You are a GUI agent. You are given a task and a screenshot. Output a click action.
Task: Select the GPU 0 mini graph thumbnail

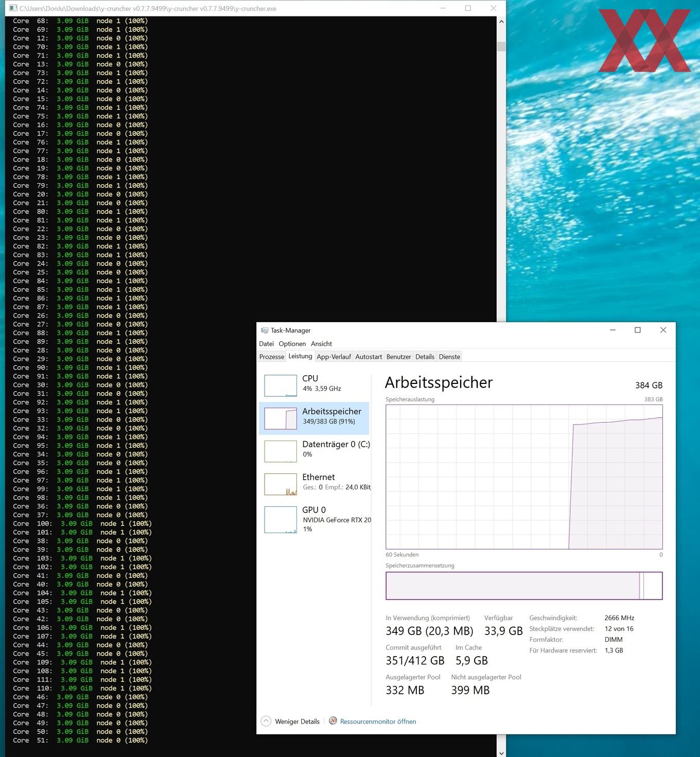(281, 520)
